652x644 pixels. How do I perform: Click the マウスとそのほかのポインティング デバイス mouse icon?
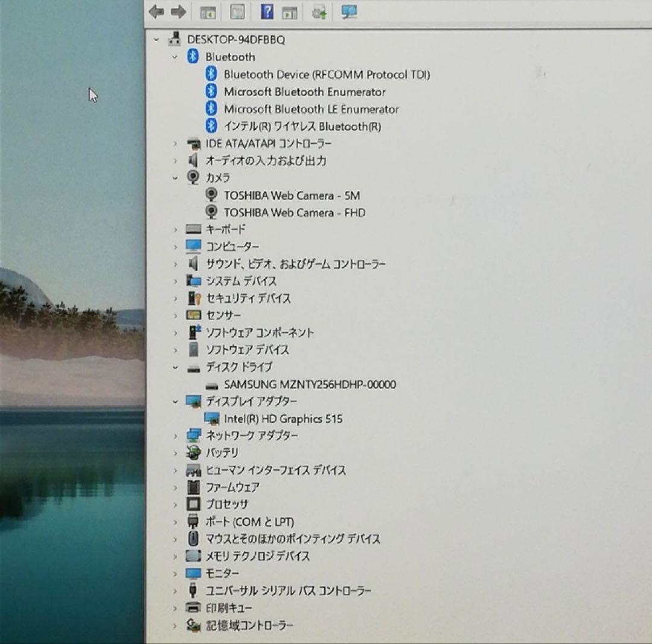click(193, 539)
